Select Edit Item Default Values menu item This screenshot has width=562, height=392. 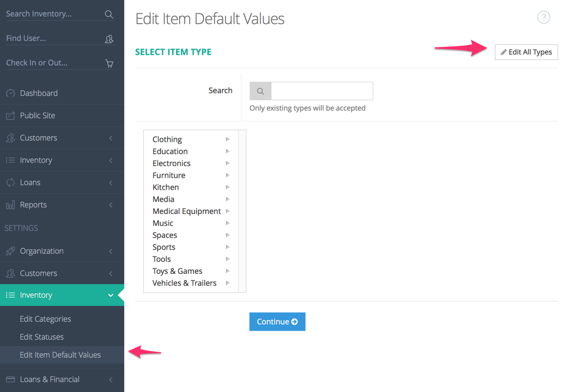60,355
